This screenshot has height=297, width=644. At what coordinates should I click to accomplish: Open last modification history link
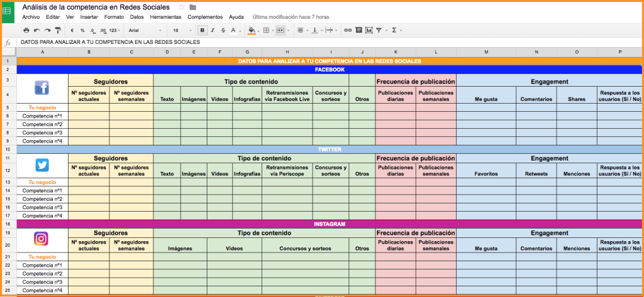pyautogui.click(x=291, y=17)
